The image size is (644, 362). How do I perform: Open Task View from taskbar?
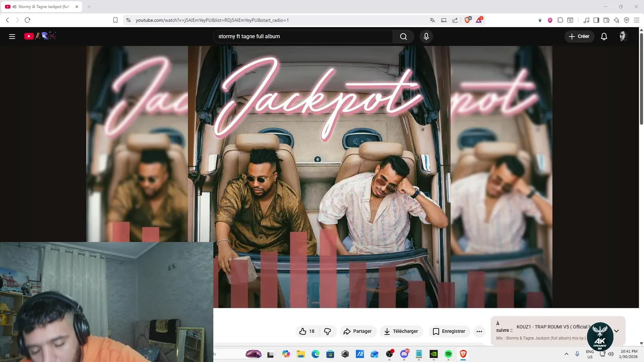point(271,354)
